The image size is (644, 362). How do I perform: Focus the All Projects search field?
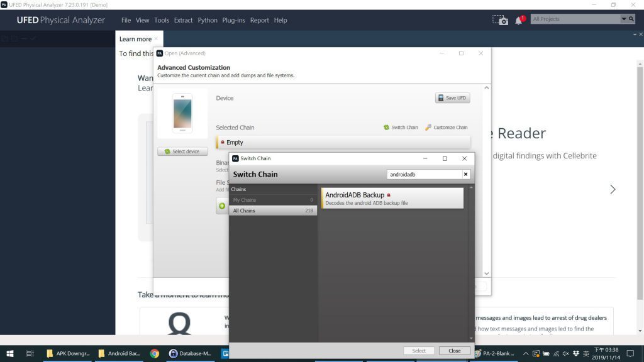[576, 19]
